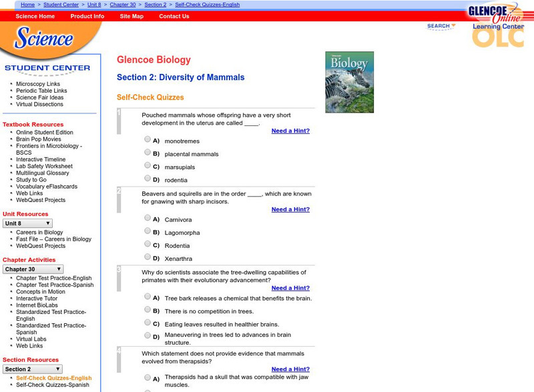Screen dimensions: 534x392
Task: Open Microscopy Links
Action: click(x=38, y=84)
